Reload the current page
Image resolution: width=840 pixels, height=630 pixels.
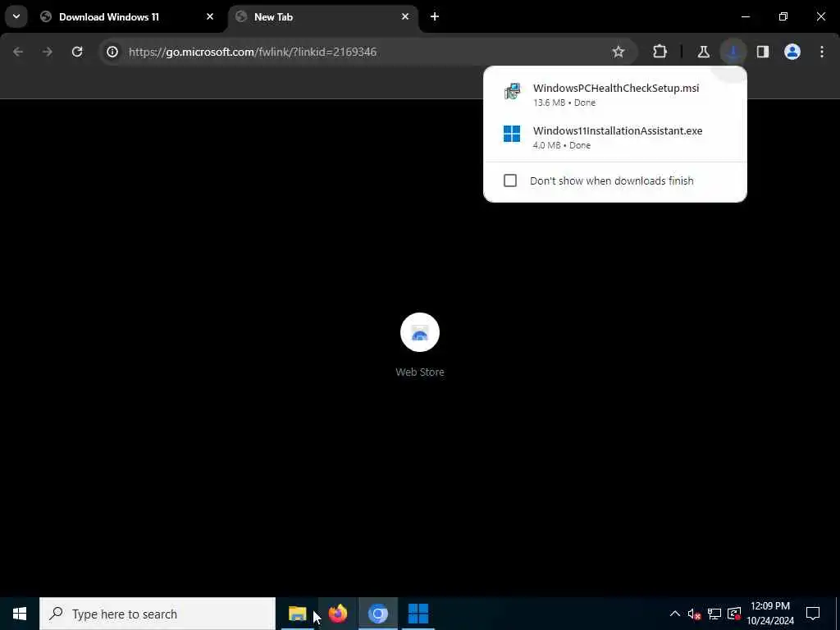click(x=77, y=52)
